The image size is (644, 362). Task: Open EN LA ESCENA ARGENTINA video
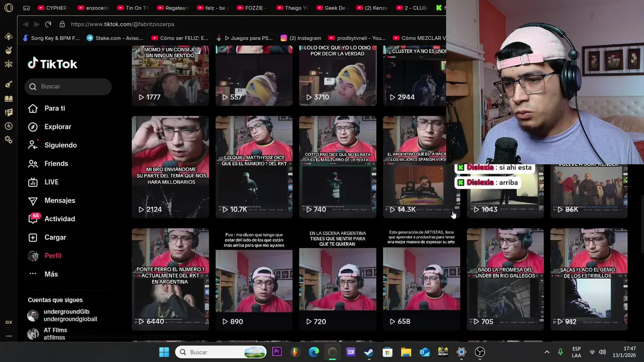pyautogui.click(x=338, y=279)
